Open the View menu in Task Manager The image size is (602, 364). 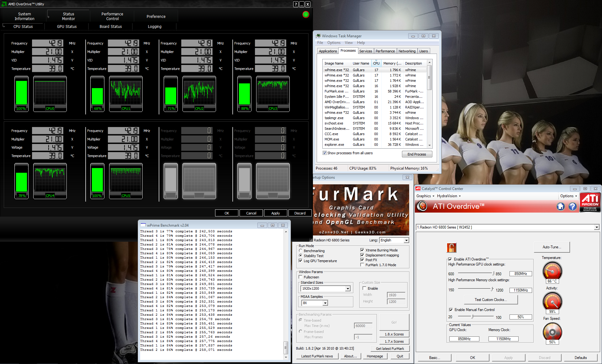coord(349,43)
